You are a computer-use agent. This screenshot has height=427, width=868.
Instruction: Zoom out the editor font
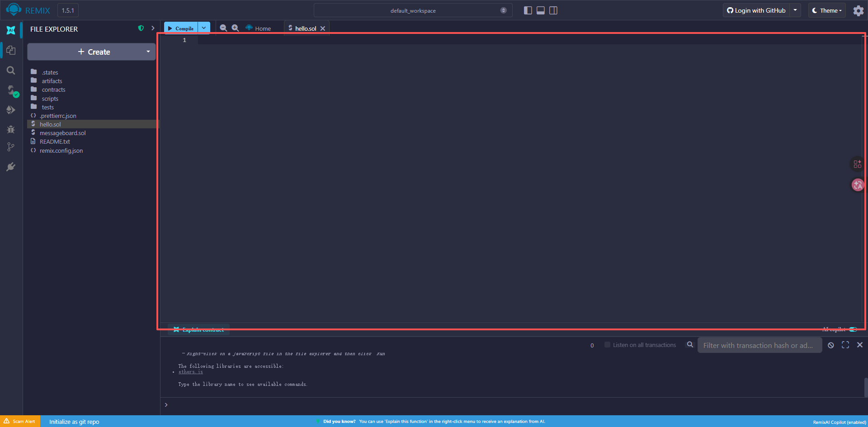coord(223,28)
